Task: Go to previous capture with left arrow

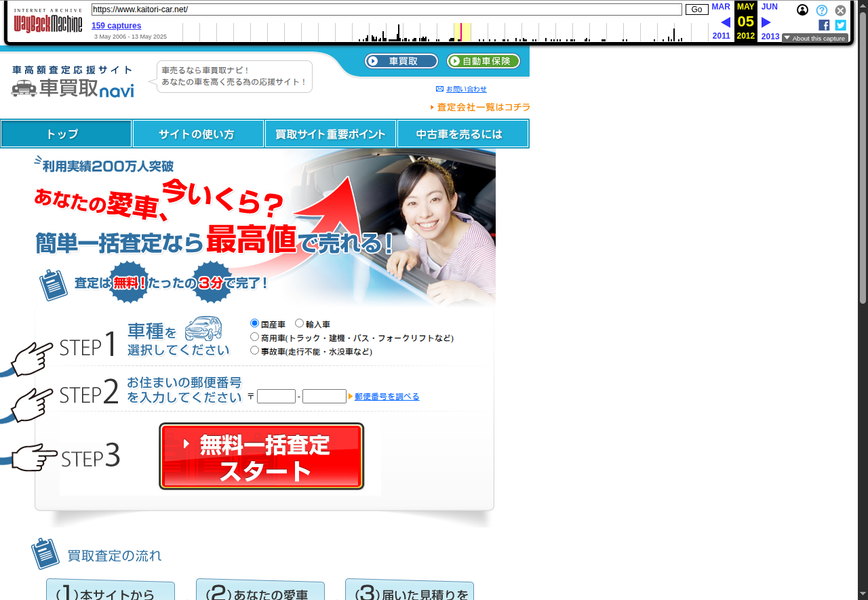Action: point(725,22)
